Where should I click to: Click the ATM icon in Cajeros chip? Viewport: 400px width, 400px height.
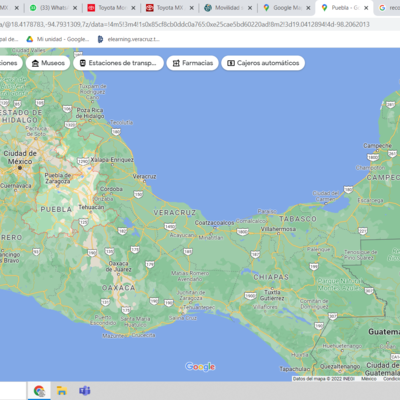click(x=231, y=63)
